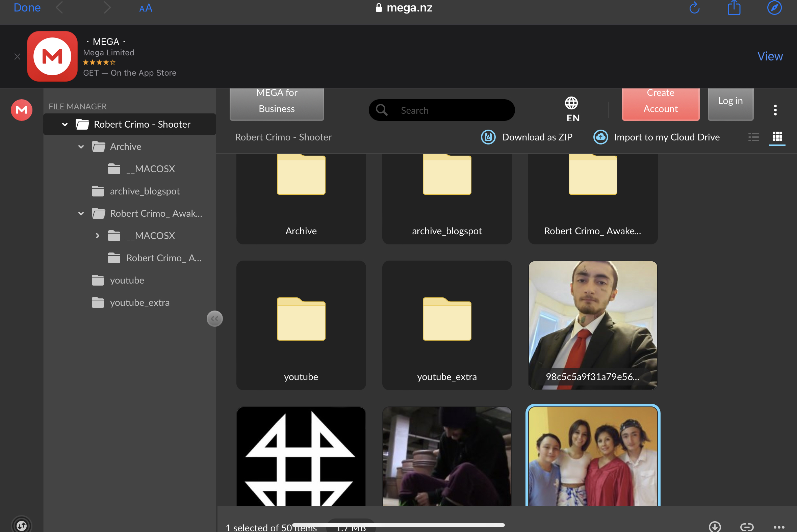Open page in Safari compass icon

(774, 7)
